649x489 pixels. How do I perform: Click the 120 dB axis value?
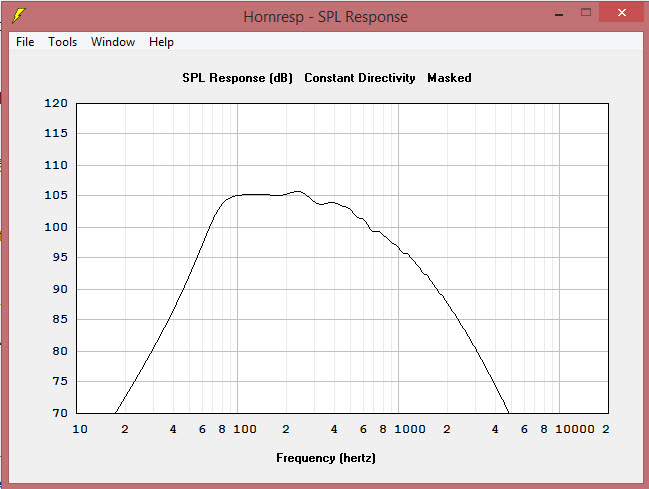tap(56, 103)
